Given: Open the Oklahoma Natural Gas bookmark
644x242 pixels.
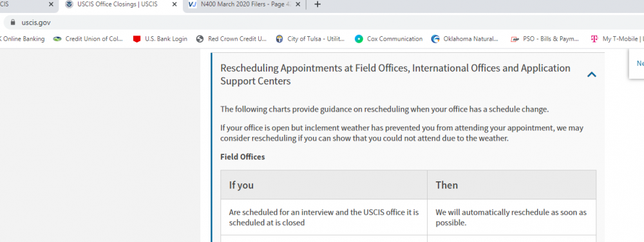Looking at the screenshot, I should [465, 39].
